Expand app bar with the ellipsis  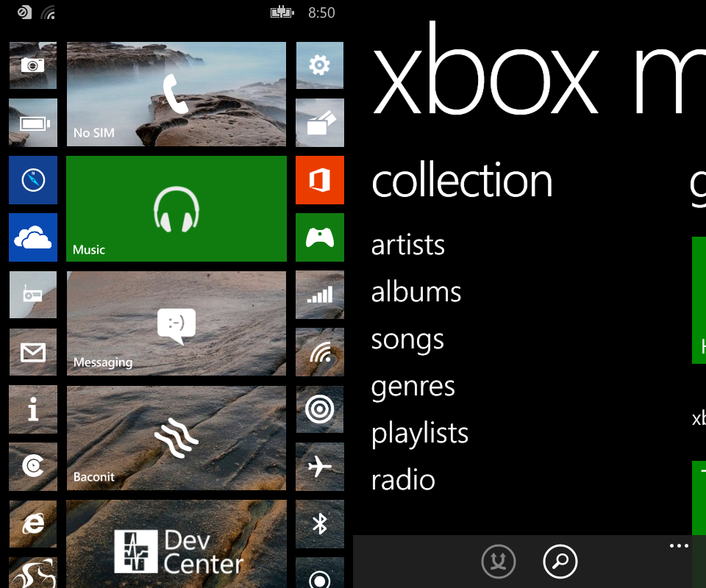pyautogui.click(x=679, y=546)
